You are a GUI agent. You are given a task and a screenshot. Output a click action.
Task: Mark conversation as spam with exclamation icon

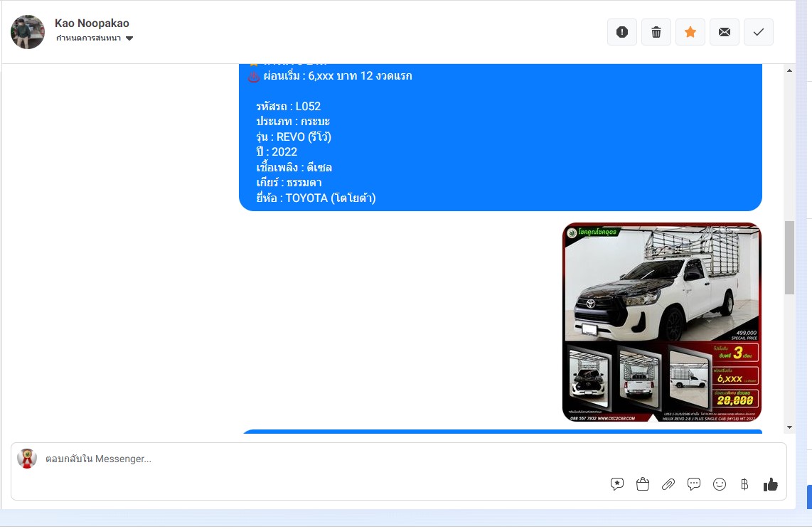(x=622, y=32)
